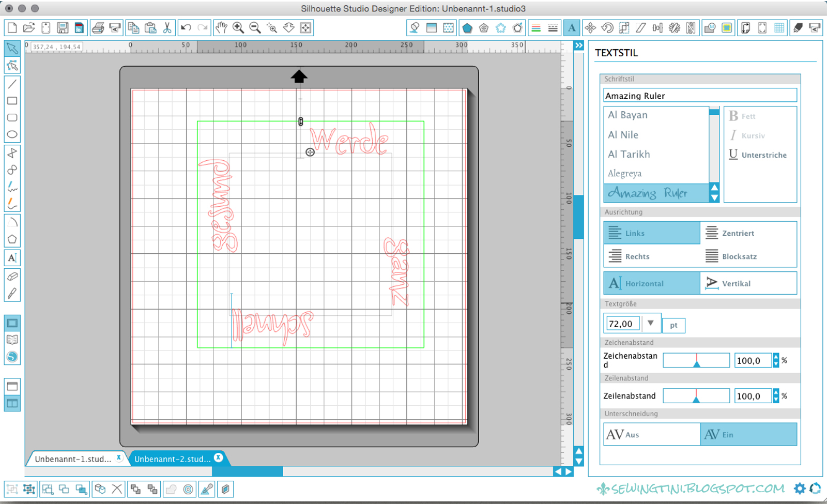
Task: Activate the Pan hand tool
Action: 221,28
